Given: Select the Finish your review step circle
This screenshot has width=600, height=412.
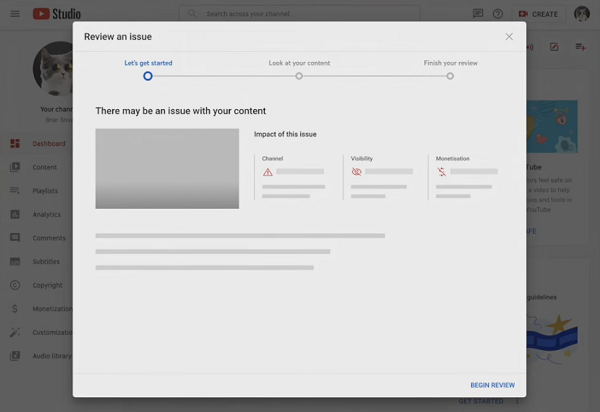Looking at the screenshot, I should pyautogui.click(x=450, y=76).
